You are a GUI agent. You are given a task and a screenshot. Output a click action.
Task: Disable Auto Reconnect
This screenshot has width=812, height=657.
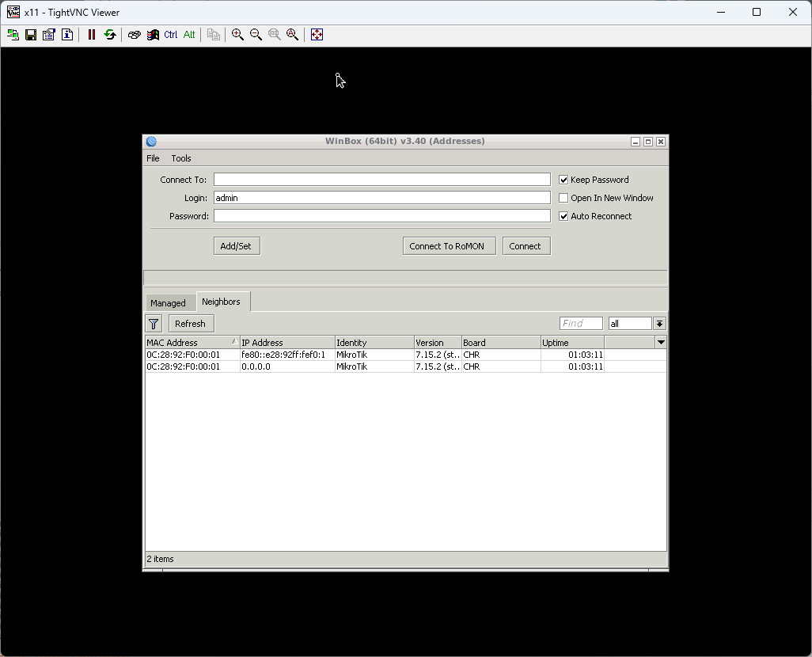[x=563, y=215]
